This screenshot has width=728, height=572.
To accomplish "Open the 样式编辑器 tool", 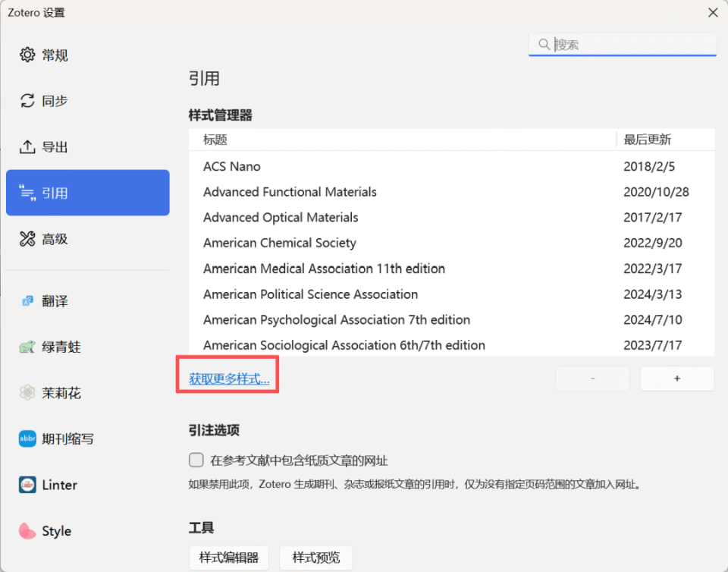I will pyautogui.click(x=229, y=558).
